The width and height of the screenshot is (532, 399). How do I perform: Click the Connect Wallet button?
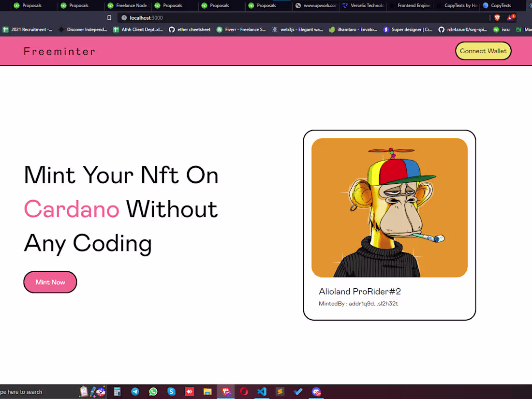tap(483, 51)
